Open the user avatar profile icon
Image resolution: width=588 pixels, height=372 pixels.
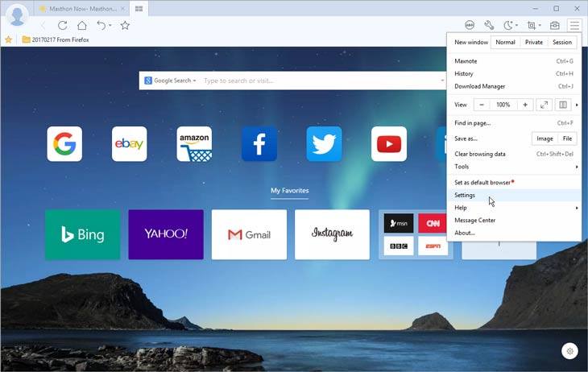pos(17,16)
